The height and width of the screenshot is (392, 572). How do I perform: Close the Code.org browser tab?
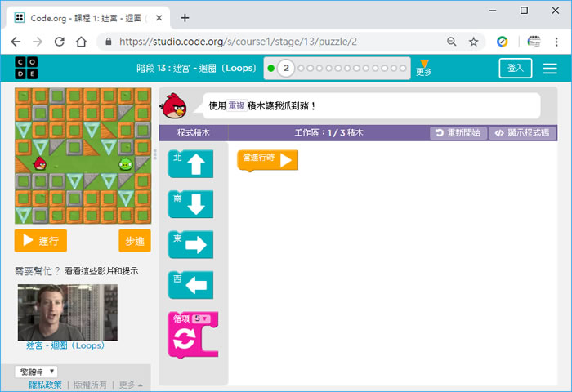click(159, 18)
